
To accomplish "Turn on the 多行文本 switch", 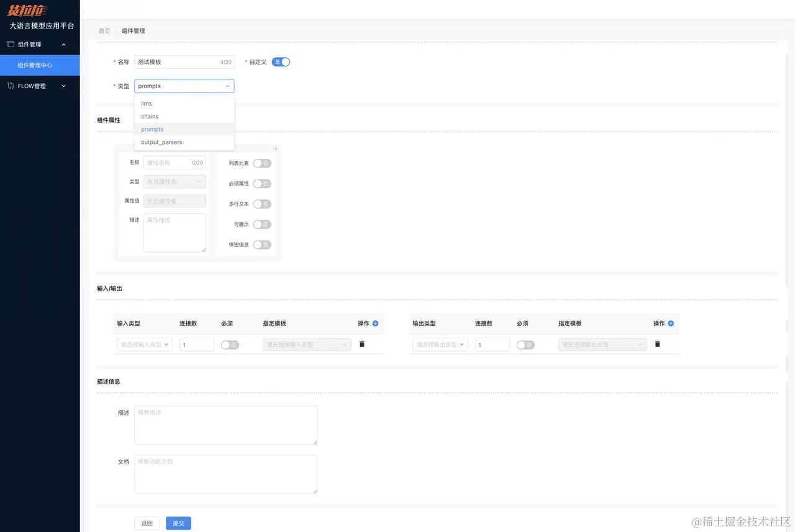I will (x=262, y=204).
